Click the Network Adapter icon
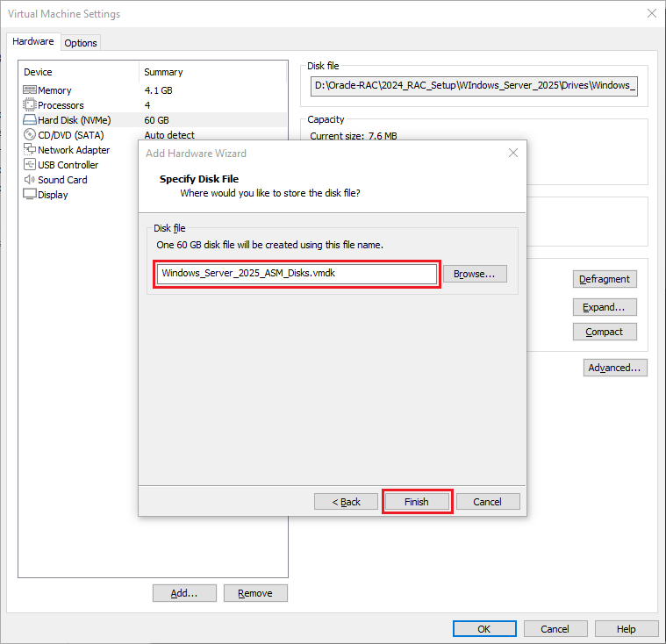 click(29, 150)
